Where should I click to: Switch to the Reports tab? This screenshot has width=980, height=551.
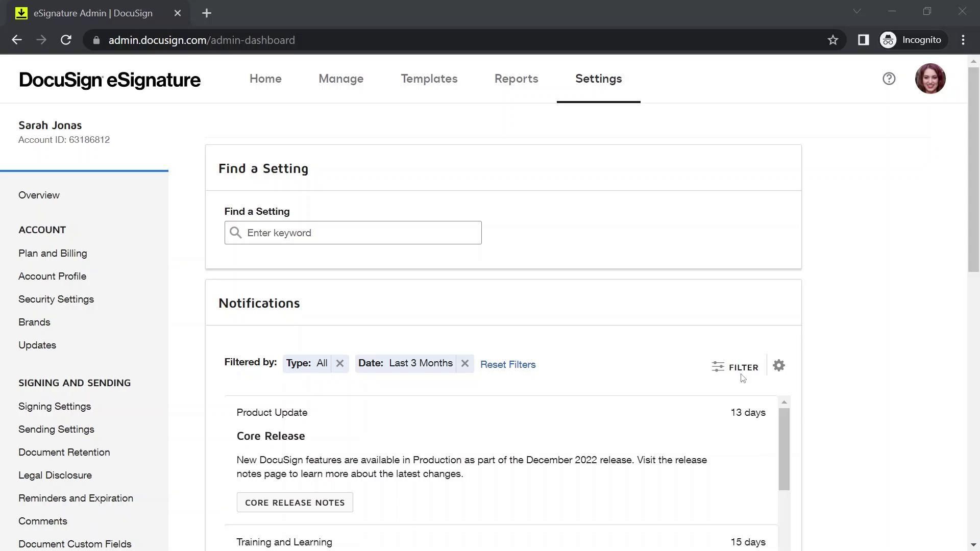click(516, 79)
